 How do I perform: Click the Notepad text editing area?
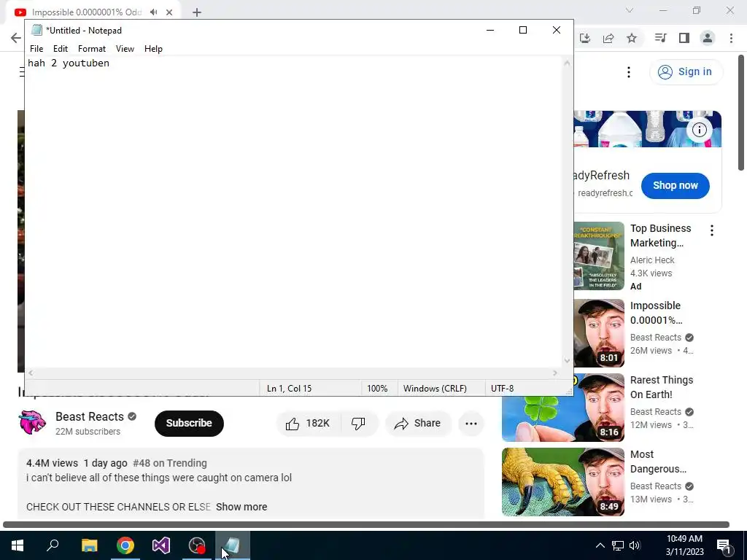click(x=293, y=212)
